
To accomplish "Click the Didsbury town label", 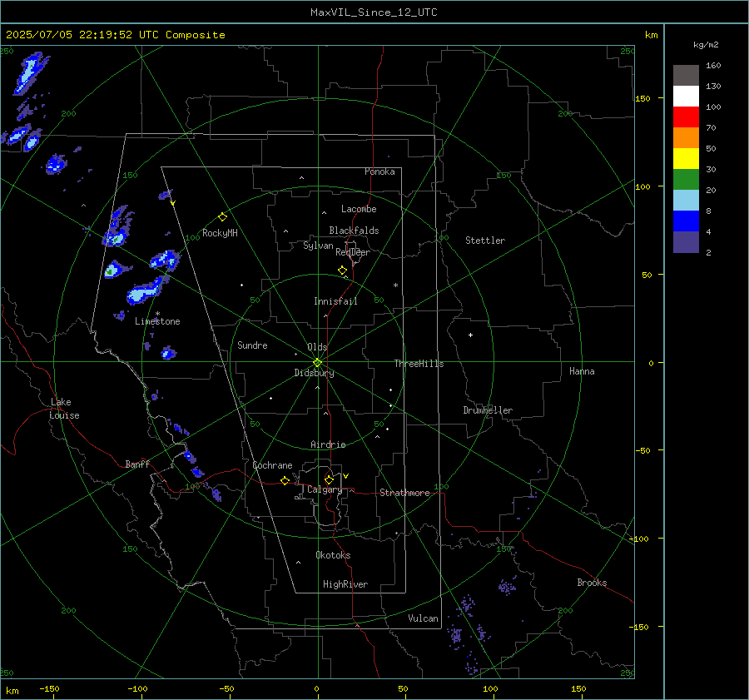I will pyautogui.click(x=314, y=373).
